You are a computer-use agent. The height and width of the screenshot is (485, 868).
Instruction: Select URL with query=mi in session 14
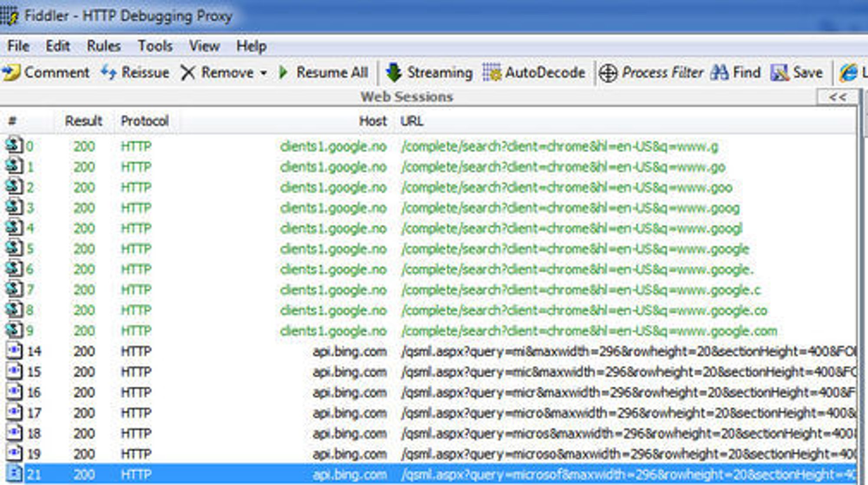click(628, 351)
